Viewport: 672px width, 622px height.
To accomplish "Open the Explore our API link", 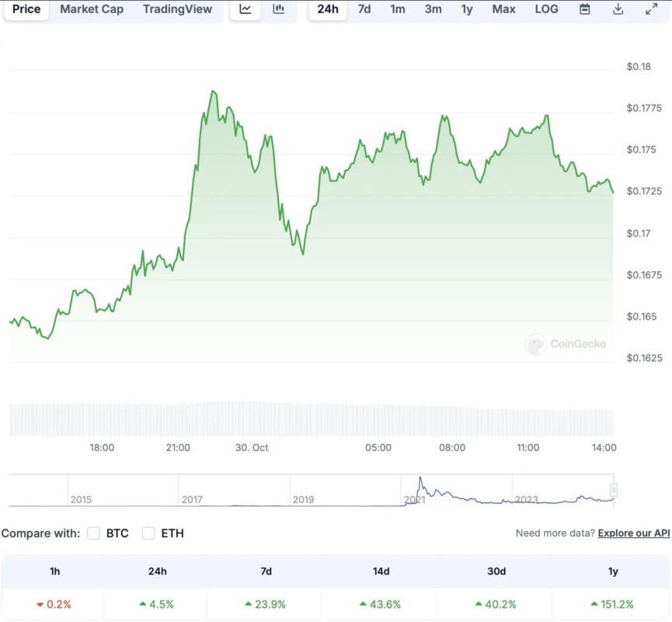I will tap(633, 533).
